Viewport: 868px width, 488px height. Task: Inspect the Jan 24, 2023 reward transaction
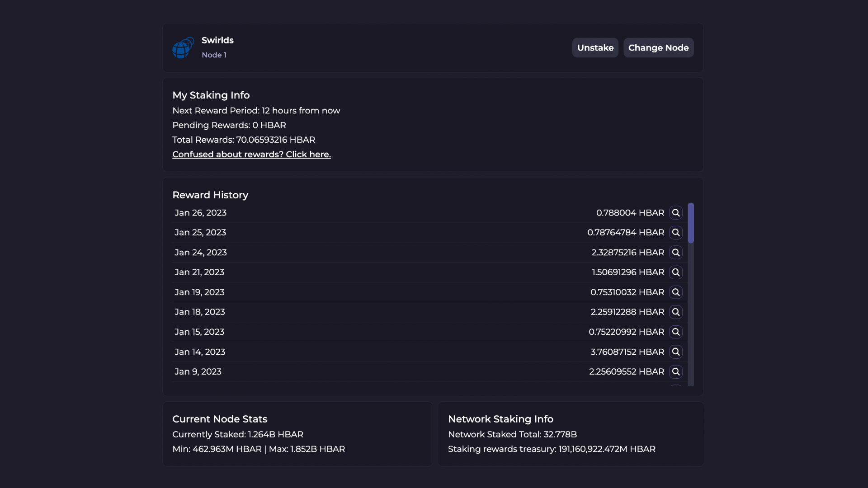coord(675,253)
